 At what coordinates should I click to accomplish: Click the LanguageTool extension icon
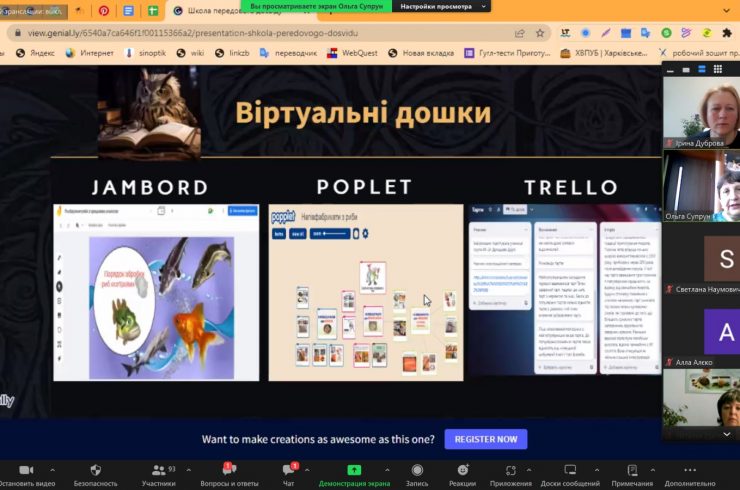tap(565, 33)
